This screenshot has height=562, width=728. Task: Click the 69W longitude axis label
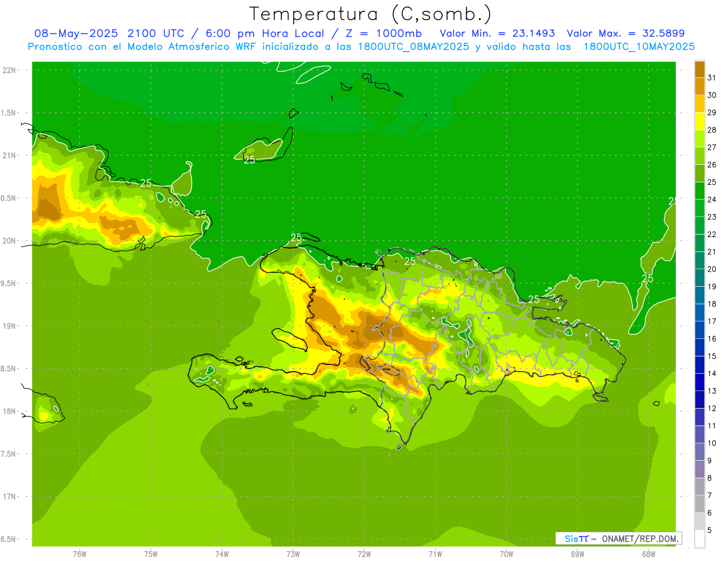pyautogui.click(x=577, y=554)
